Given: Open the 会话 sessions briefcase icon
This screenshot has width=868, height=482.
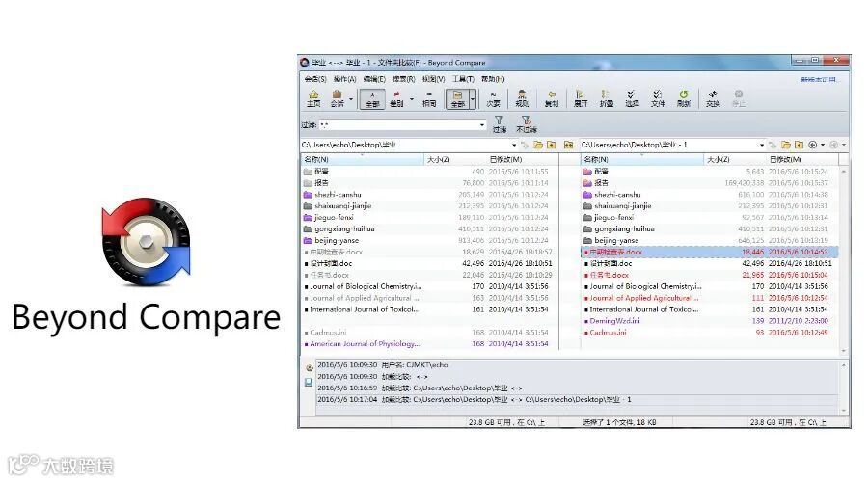Looking at the screenshot, I should (x=337, y=98).
